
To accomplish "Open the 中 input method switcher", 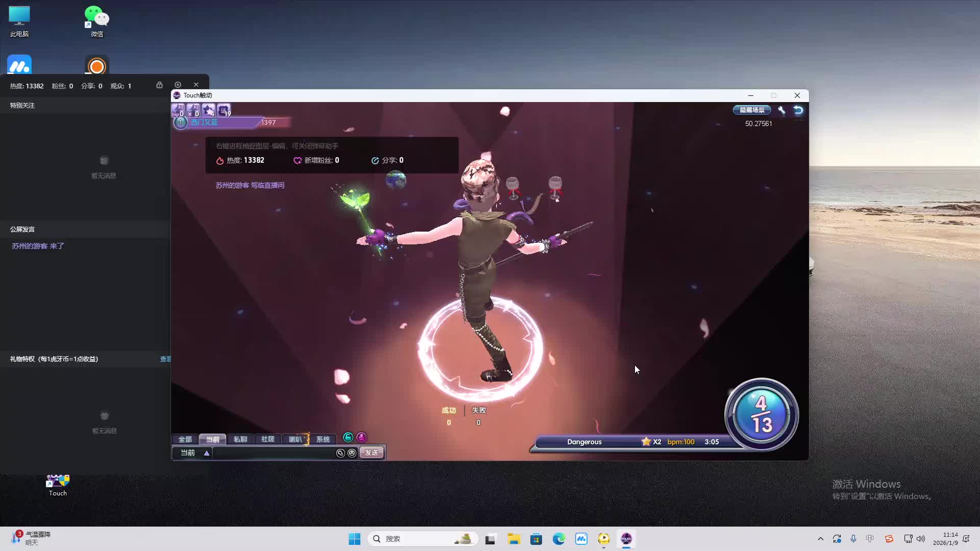I will (x=870, y=539).
